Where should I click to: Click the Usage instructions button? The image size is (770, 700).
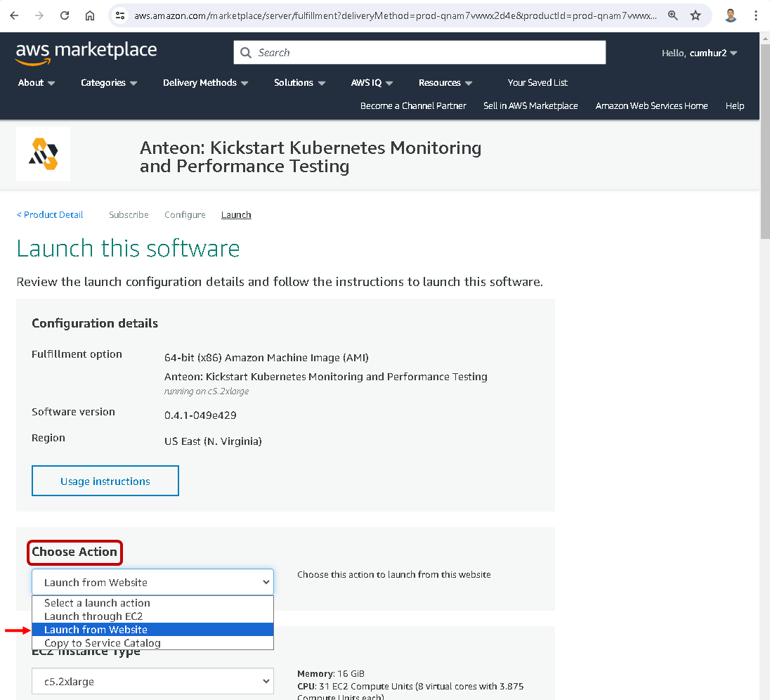(105, 481)
